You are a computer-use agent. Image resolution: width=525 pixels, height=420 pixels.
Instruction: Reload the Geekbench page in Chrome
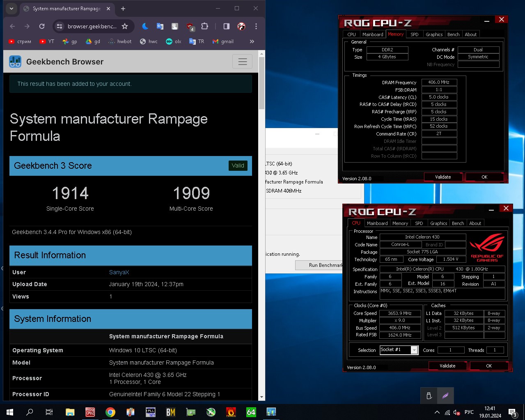click(x=41, y=26)
